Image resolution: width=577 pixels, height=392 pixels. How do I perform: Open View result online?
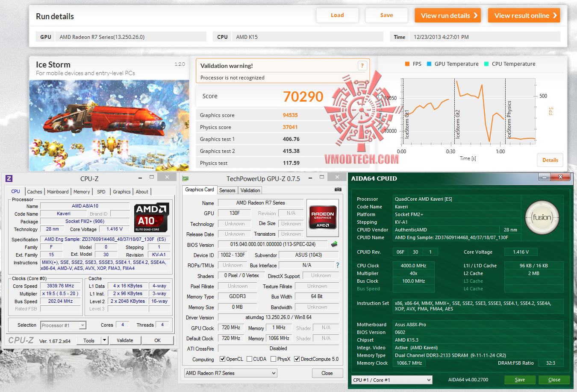click(524, 15)
